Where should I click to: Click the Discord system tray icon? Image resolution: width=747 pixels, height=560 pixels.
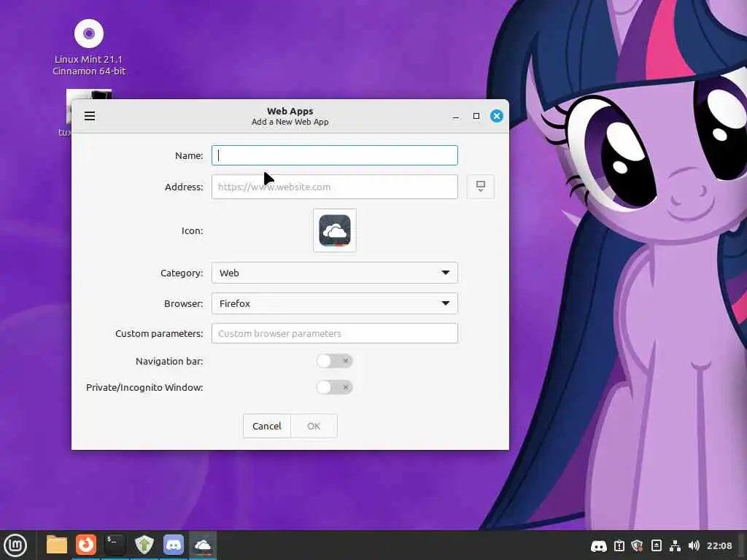[598, 545]
